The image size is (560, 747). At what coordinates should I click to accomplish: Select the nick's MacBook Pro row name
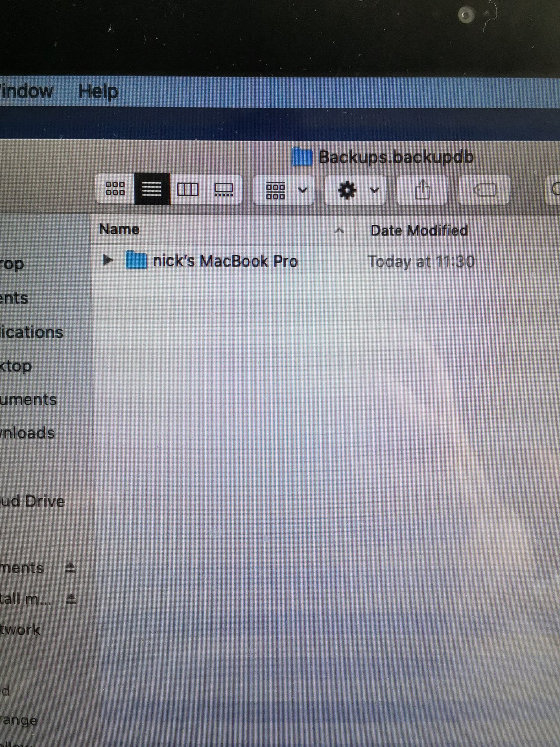point(225,261)
